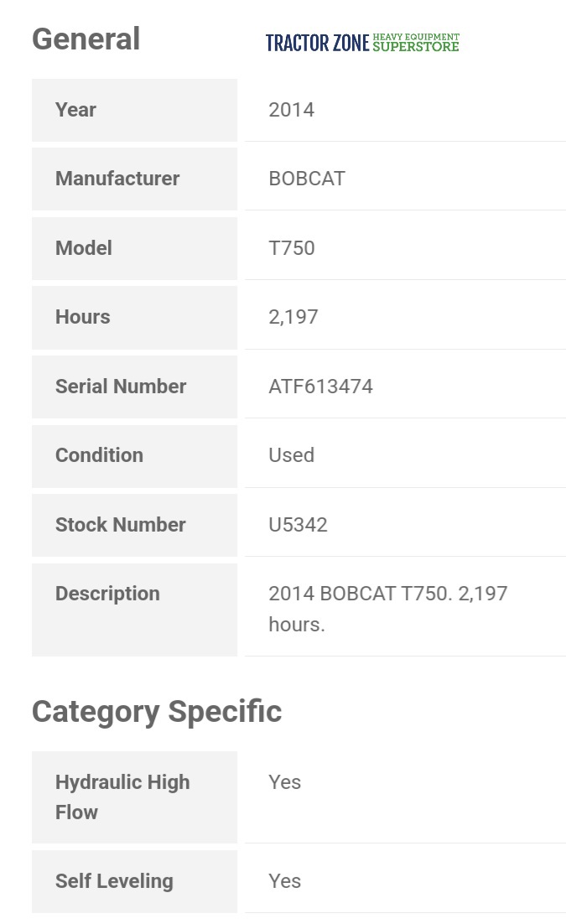Click the Hydraulic High Flow Yes value
The width and height of the screenshot is (566, 924).
(x=284, y=782)
